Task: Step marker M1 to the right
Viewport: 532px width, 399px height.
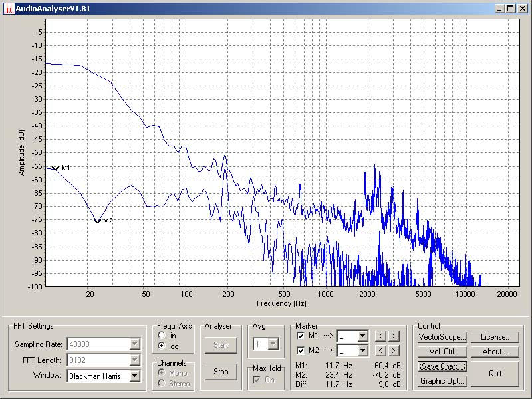Action: [x=394, y=336]
